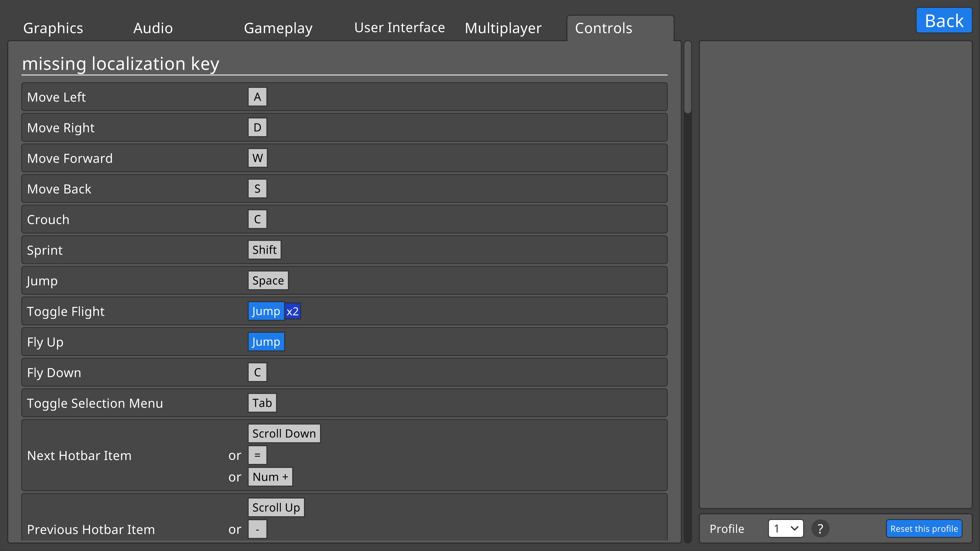
Task: Click the Shift key binding for Sprint
Action: coord(264,250)
